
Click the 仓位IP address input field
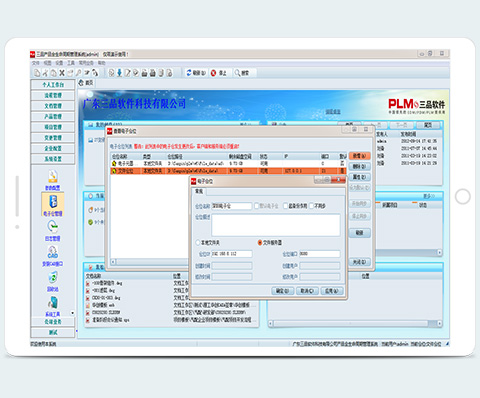[232, 254]
